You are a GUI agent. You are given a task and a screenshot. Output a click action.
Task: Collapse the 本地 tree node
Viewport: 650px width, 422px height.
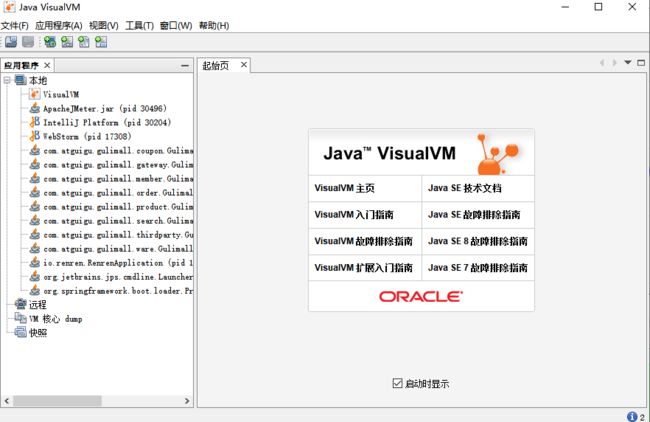click(7, 80)
